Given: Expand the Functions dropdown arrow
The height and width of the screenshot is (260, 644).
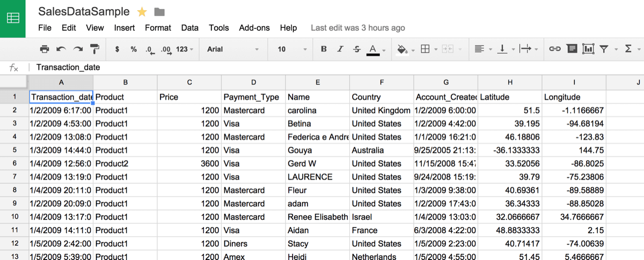Looking at the screenshot, I should coord(639,49).
